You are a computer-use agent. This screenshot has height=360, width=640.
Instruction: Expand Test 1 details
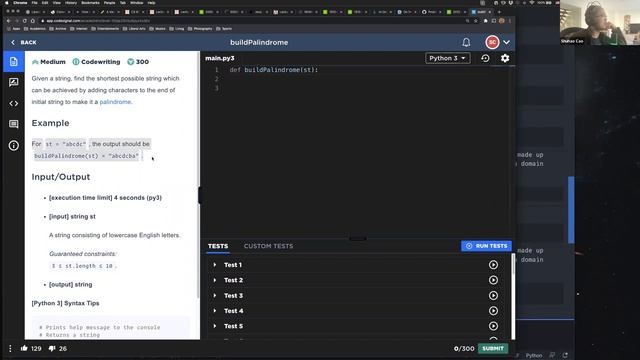[x=215, y=265]
